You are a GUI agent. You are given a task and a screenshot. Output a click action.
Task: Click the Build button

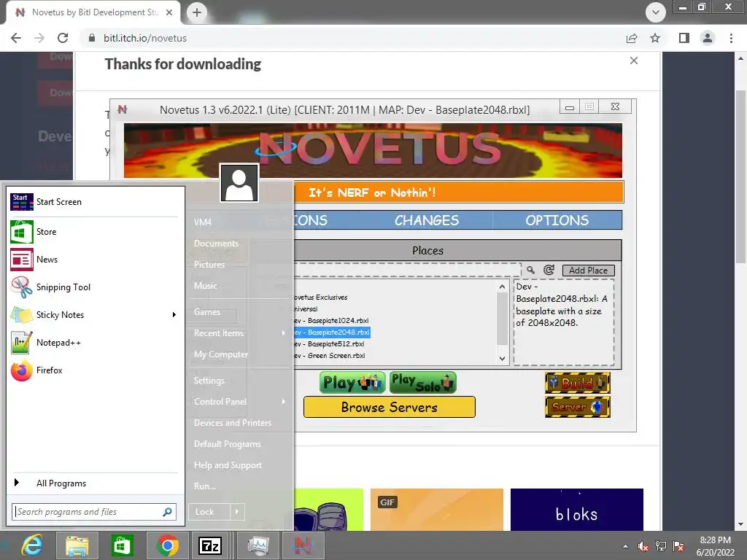[x=578, y=383]
